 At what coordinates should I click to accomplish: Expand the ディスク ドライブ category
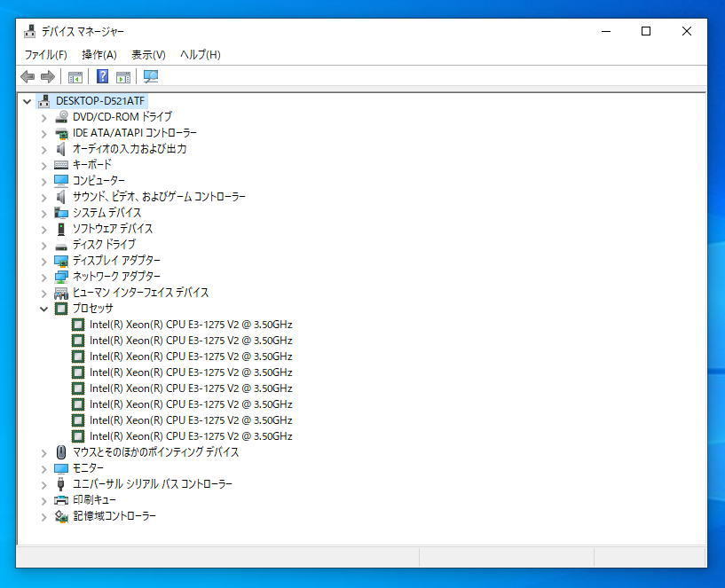tap(43, 246)
